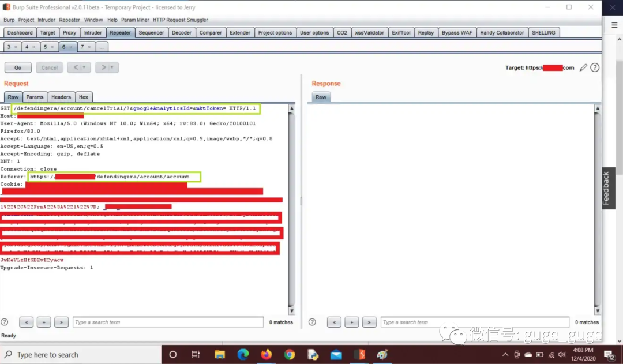
Task: Open the xssValidator tab
Action: [369, 32]
